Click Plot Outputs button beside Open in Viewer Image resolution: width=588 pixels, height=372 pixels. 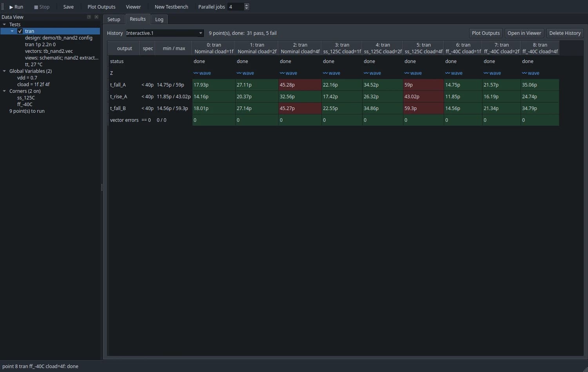(x=486, y=33)
